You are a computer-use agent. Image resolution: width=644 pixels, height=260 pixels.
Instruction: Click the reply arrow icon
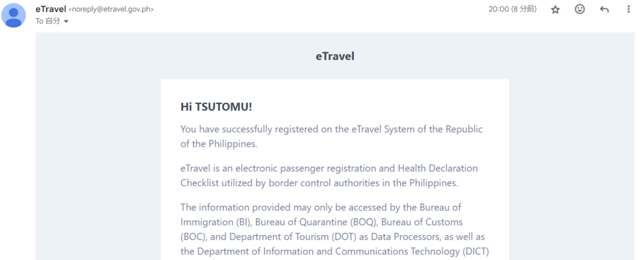(604, 9)
